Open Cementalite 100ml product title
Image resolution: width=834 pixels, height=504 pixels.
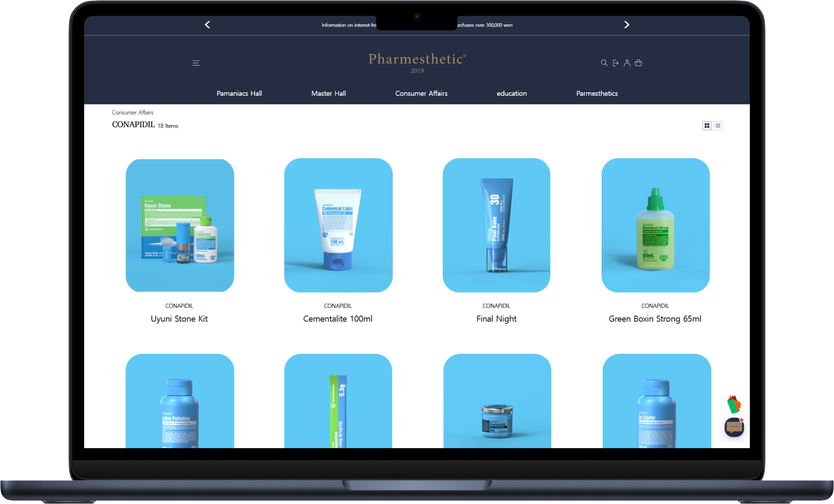coord(338,319)
